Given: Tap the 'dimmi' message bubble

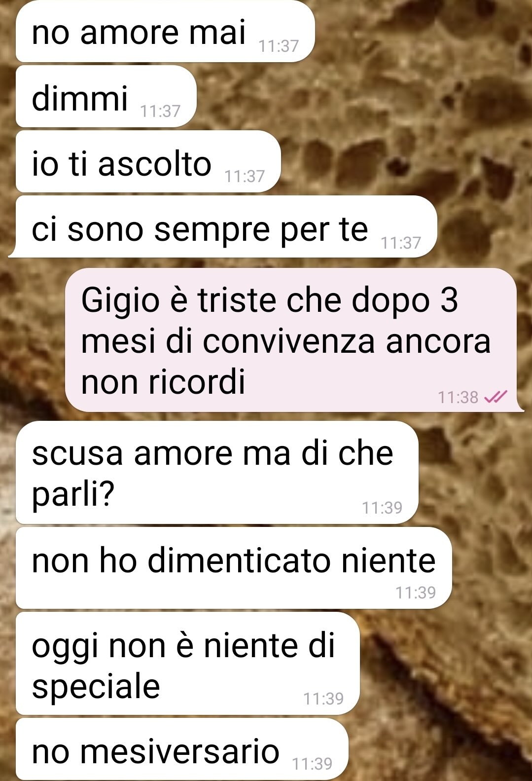Looking at the screenshot, I should [106, 97].
